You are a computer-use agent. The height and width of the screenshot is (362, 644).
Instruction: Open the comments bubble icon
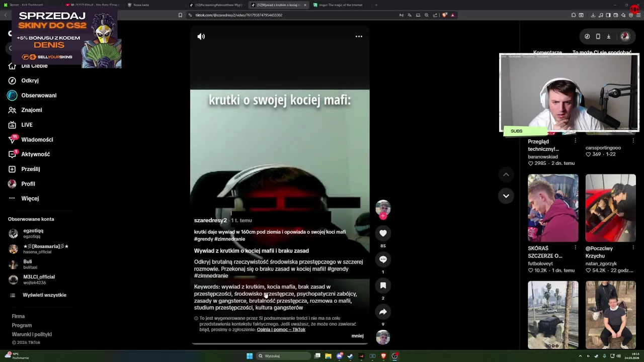pos(383,259)
